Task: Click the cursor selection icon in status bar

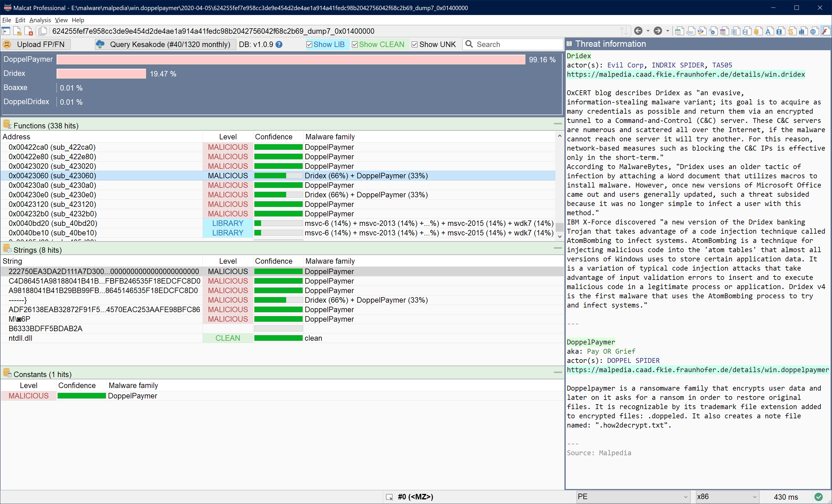Action: click(x=389, y=497)
